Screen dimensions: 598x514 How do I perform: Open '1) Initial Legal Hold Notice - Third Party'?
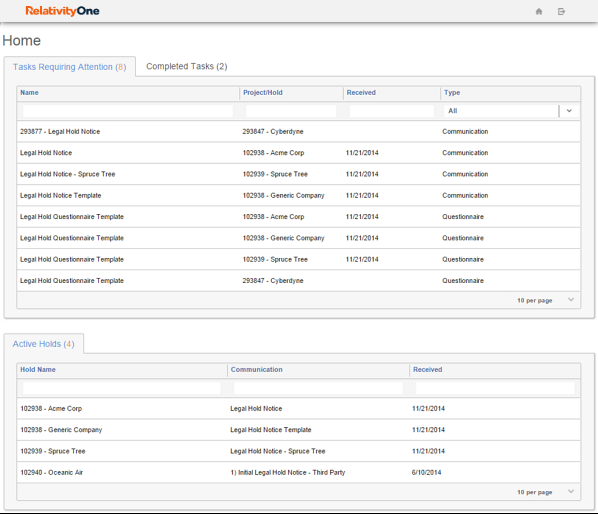[288, 473]
